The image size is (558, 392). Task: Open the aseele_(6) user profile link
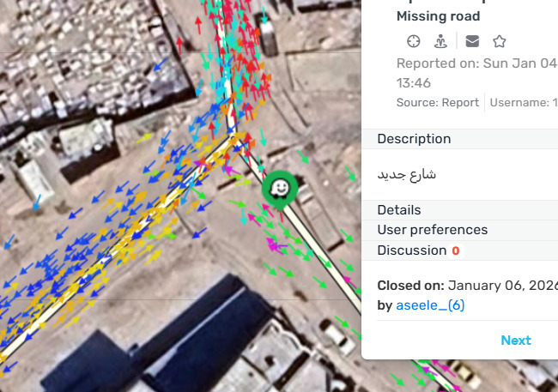(x=430, y=305)
